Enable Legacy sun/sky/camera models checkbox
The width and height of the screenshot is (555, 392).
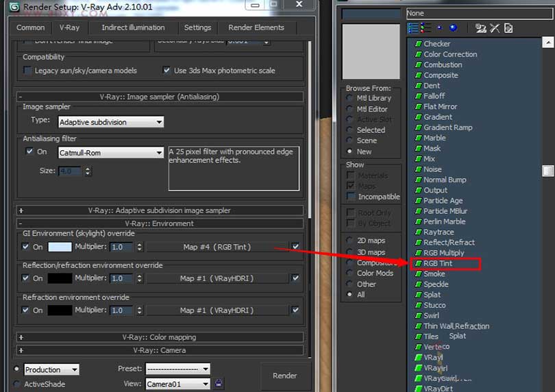click(x=27, y=71)
